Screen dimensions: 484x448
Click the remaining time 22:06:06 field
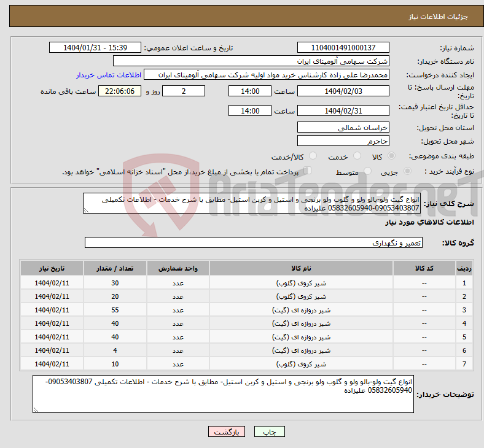click(120, 91)
